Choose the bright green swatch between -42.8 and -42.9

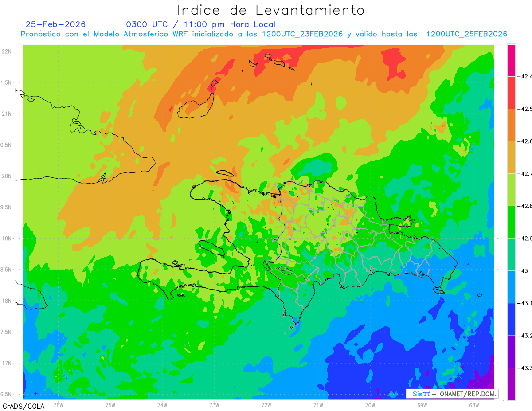pos(511,222)
